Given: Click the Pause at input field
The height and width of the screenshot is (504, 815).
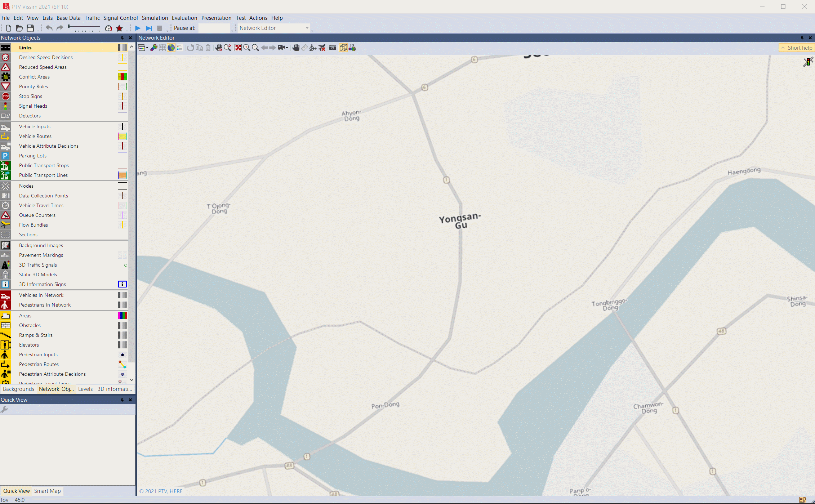Looking at the screenshot, I should pos(214,28).
